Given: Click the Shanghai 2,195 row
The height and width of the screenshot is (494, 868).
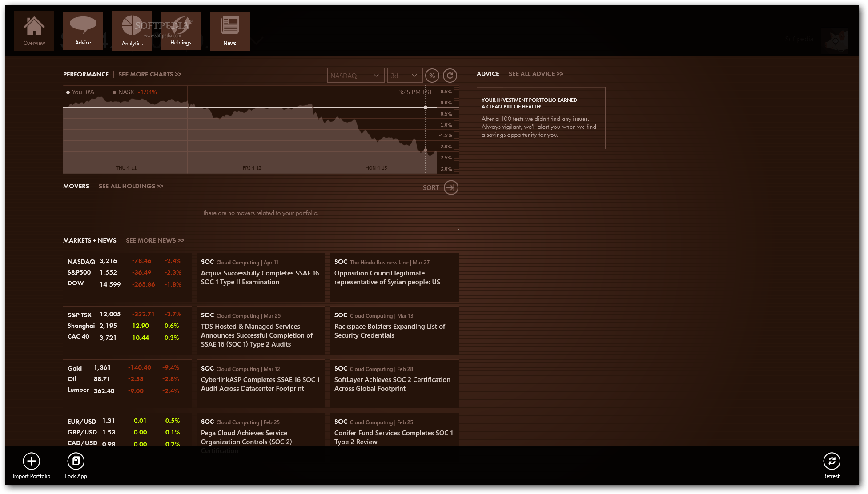Looking at the screenshot, I should [125, 326].
